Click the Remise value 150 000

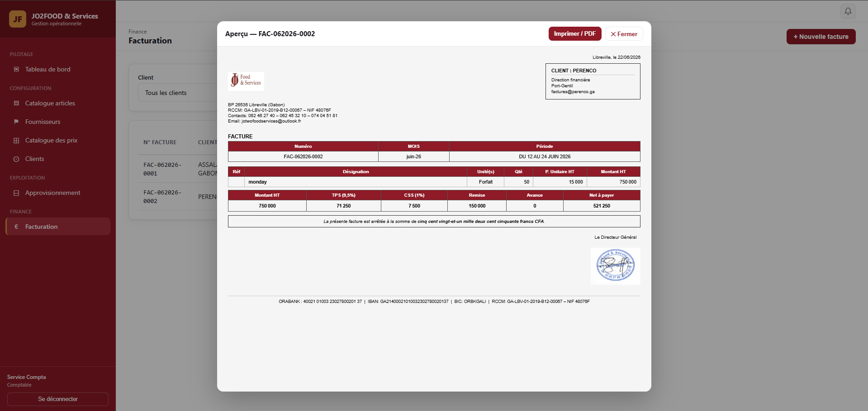pyautogui.click(x=477, y=206)
